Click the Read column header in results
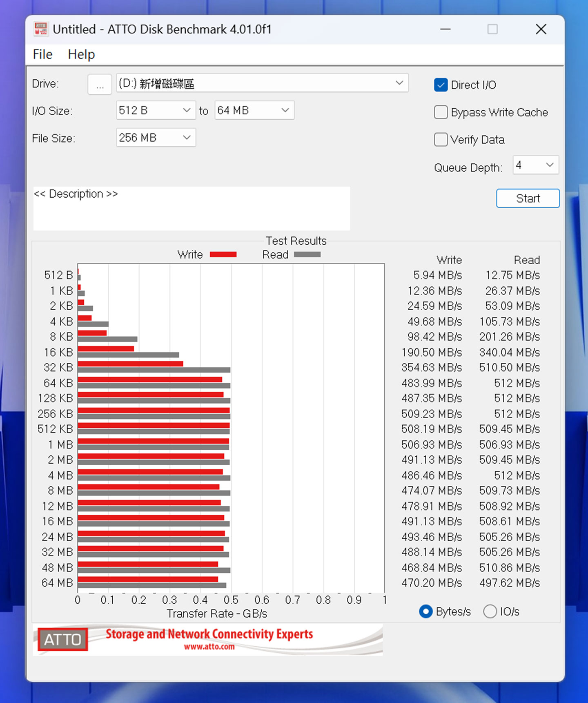Viewport: 588px width, 703px height. 527,260
